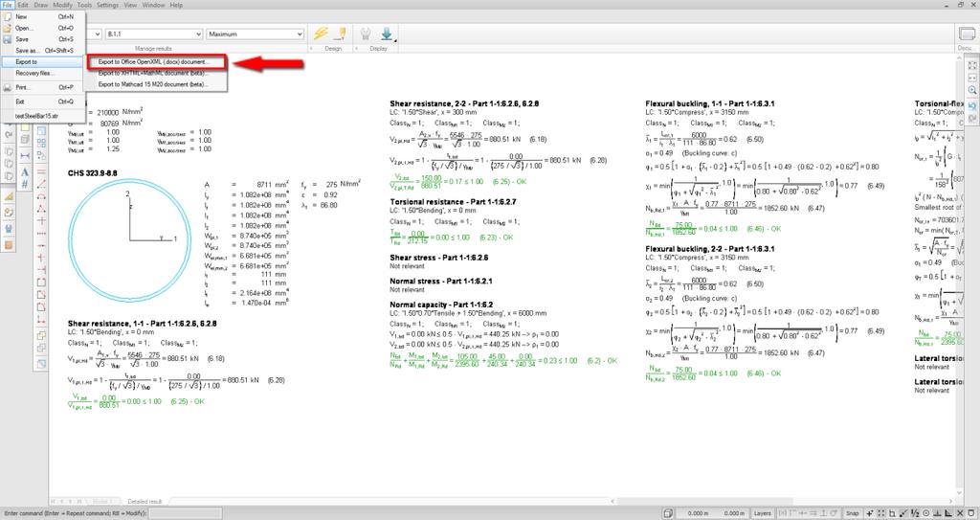Image resolution: width=980 pixels, height=520 pixels.
Task: Open the Draw menu
Action: [x=40, y=5]
